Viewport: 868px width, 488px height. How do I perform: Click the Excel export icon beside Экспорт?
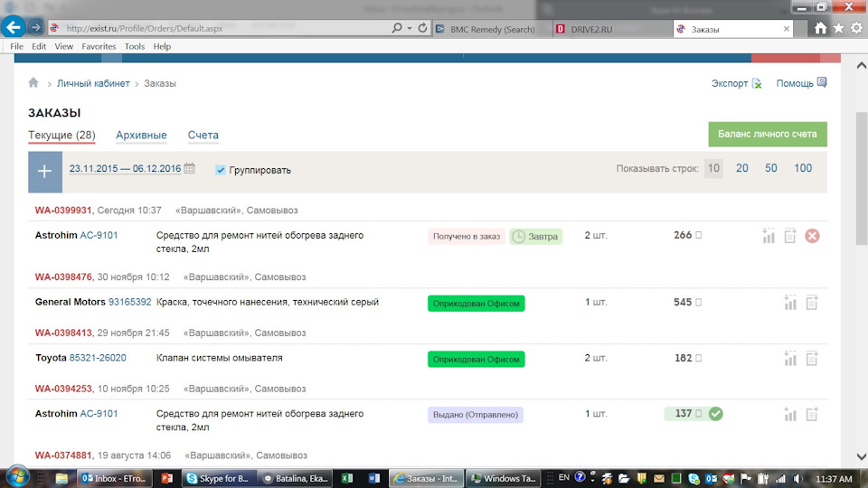click(x=757, y=83)
